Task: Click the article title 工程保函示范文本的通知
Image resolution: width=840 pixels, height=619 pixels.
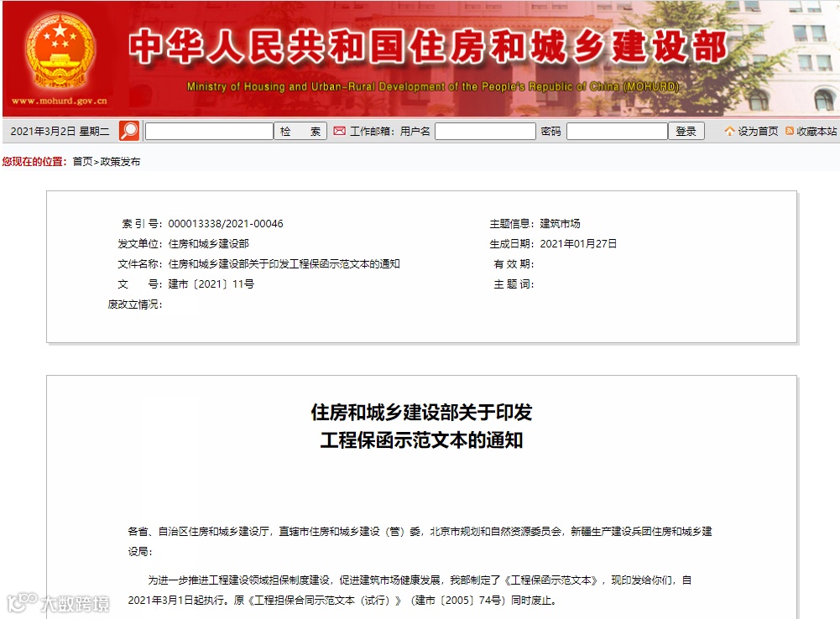Action: pos(421,440)
